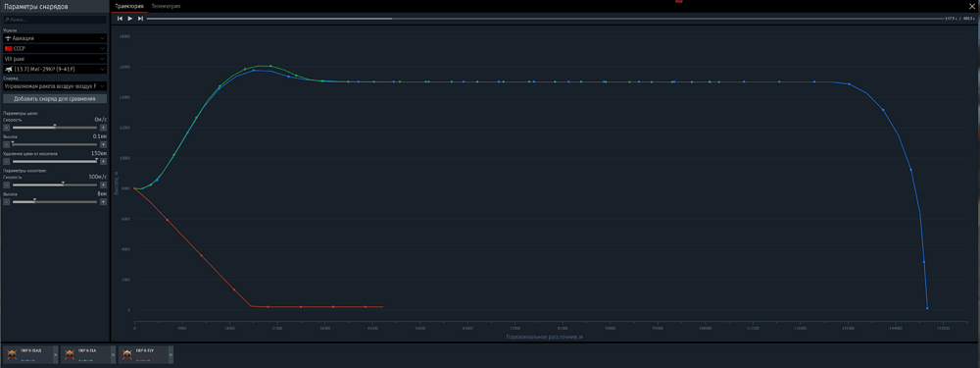
Task: Click the target speed slider
Action: tap(54, 128)
